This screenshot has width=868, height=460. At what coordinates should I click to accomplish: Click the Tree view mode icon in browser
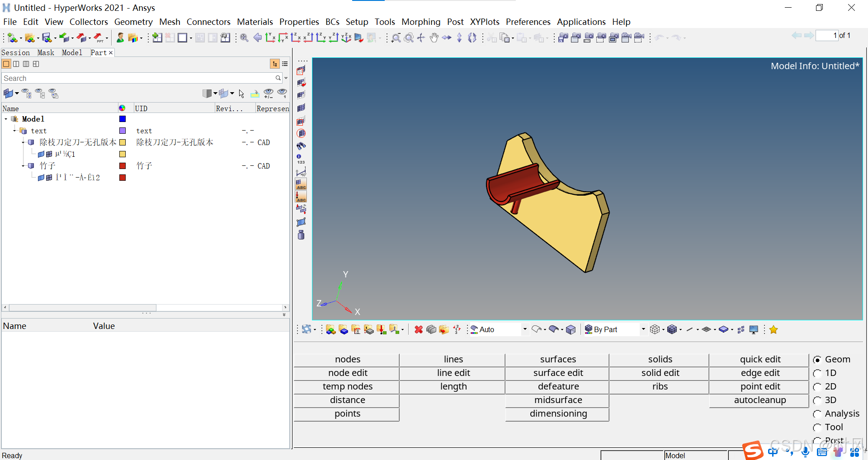coord(275,64)
